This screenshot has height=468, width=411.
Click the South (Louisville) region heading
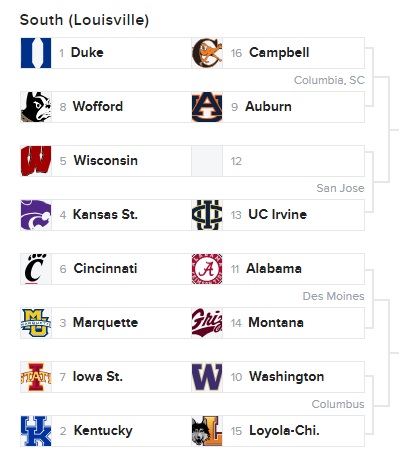(84, 20)
